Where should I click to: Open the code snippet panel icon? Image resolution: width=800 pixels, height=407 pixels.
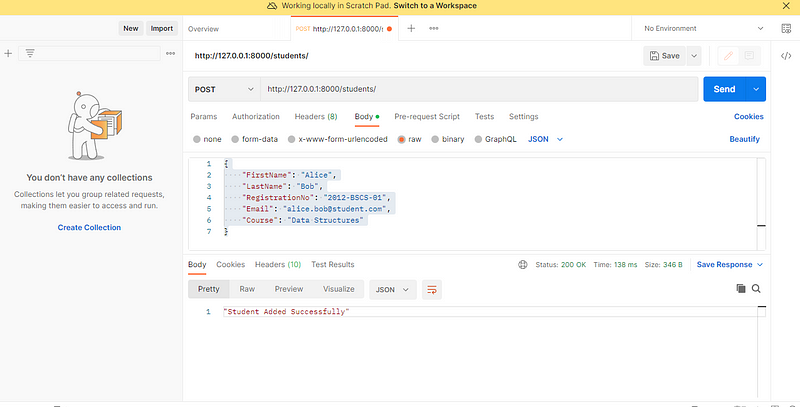click(786, 56)
